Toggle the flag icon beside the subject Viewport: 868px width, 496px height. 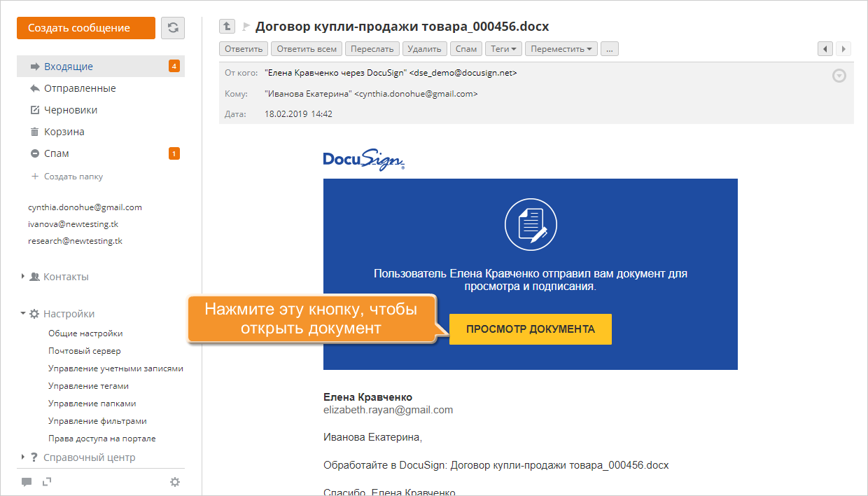[x=246, y=27]
